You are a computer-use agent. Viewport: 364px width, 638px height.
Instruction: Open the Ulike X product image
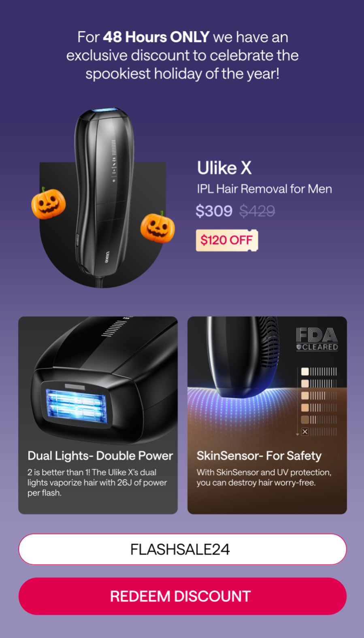[x=103, y=198]
